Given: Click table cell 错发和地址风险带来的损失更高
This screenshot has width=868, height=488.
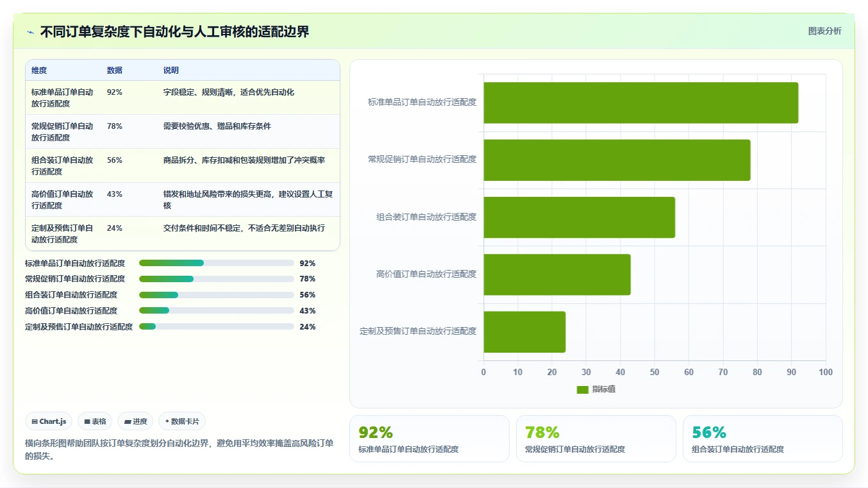Looking at the screenshot, I should tap(249, 200).
